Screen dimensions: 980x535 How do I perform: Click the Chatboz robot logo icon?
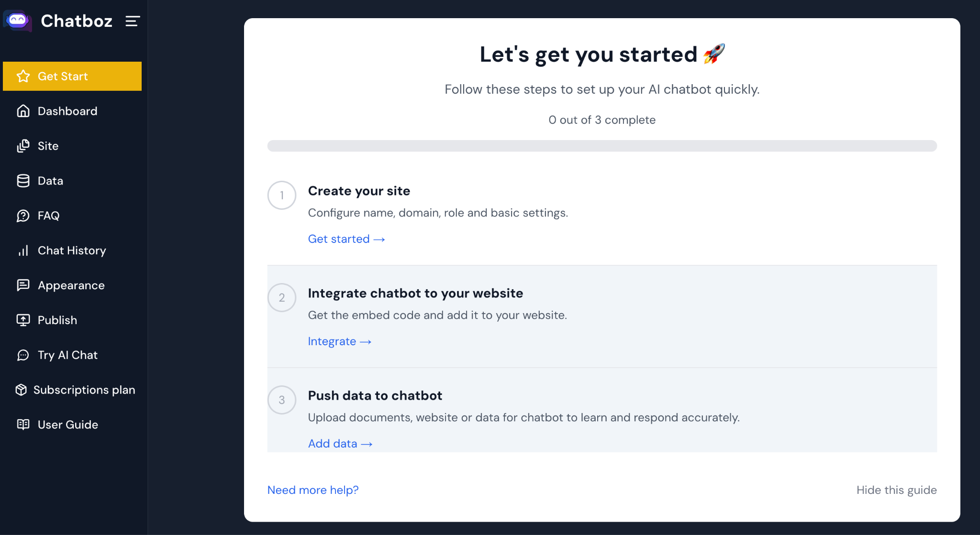click(18, 21)
